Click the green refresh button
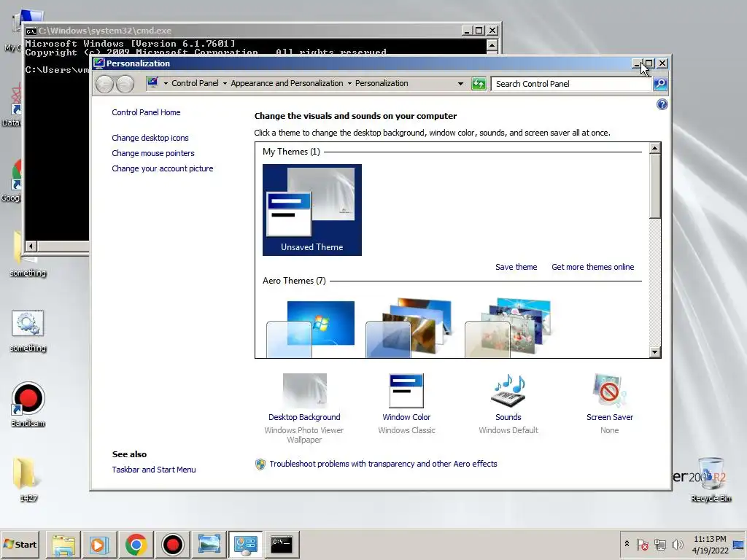The image size is (747, 560). 479,84
